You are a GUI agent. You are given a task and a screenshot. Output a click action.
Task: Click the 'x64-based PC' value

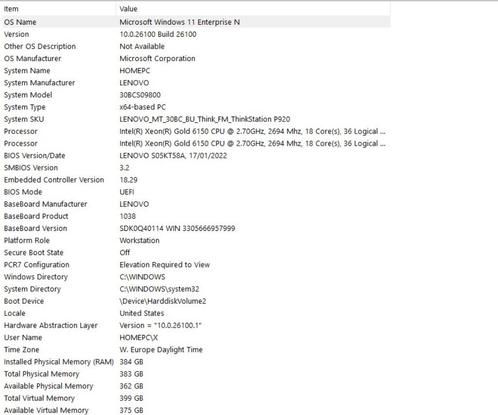pos(143,107)
